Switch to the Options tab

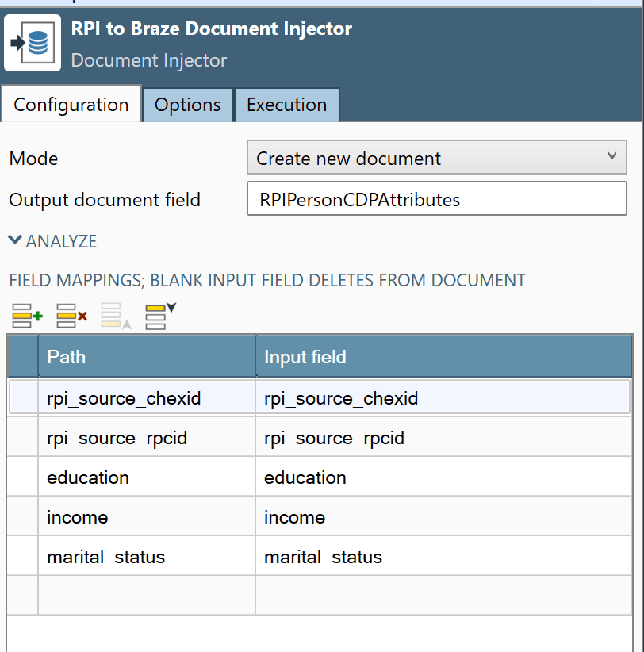187,105
